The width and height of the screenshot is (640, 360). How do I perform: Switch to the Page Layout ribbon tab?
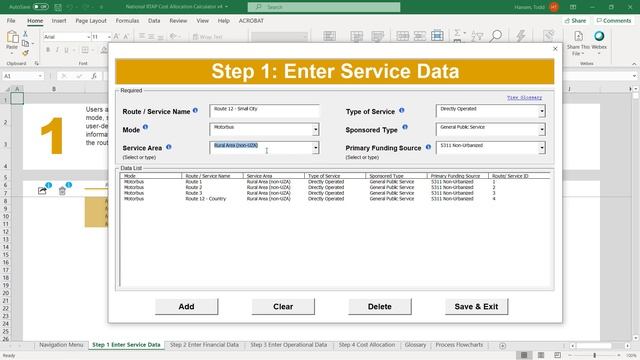coord(91,20)
